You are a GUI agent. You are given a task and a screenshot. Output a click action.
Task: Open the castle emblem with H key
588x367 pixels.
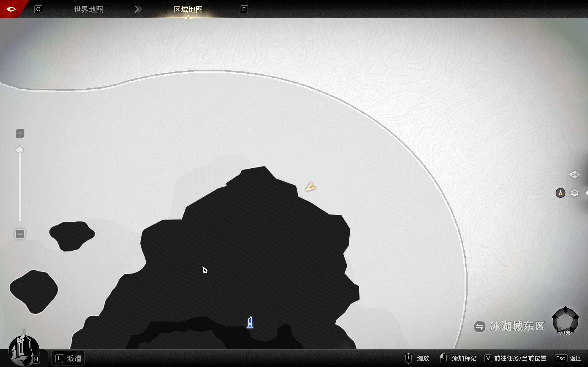[x=24, y=350]
